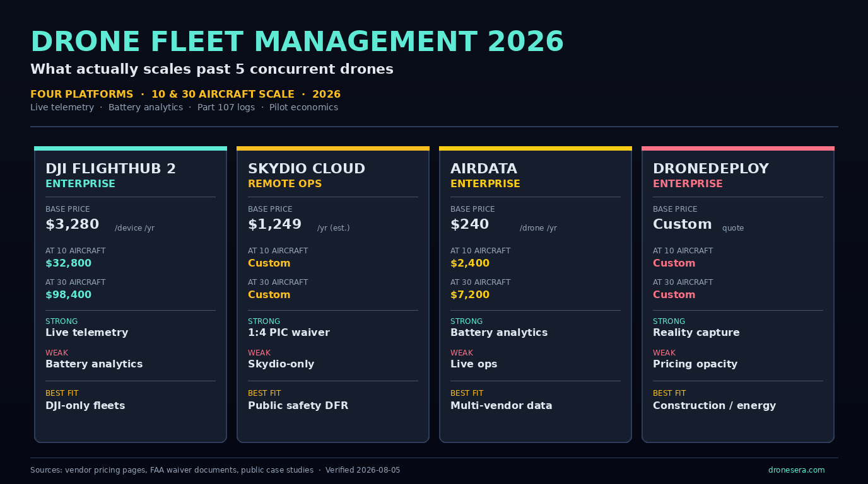The width and height of the screenshot is (868, 484).
Task: Click 'REMOTE OPS' under Skydio Cloud
Action: coord(284,184)
